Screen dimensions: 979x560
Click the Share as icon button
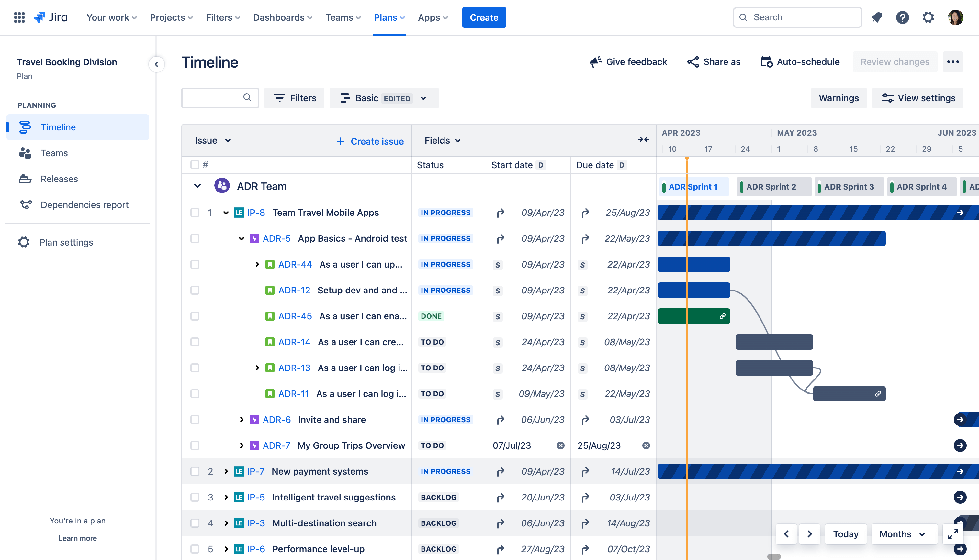[692, 61]
